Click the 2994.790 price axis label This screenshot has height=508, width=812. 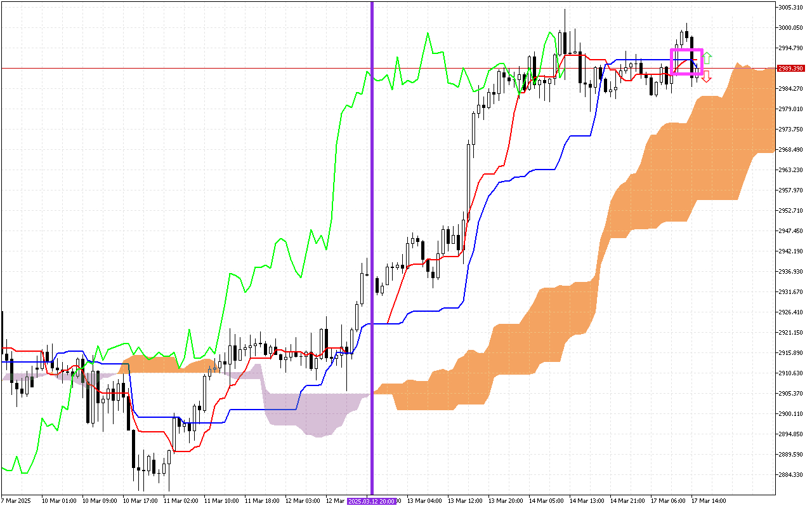tap(790, 48)
